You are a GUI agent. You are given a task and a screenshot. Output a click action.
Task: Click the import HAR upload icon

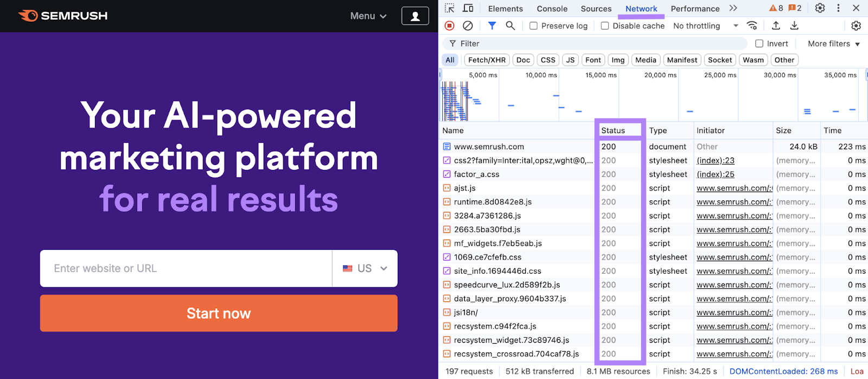[x=776, y=26]
